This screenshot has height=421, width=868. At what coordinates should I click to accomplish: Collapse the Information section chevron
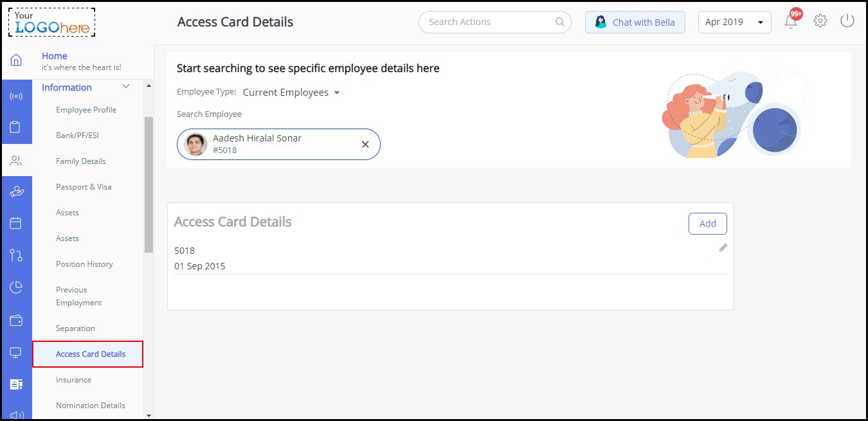[126, 86]
